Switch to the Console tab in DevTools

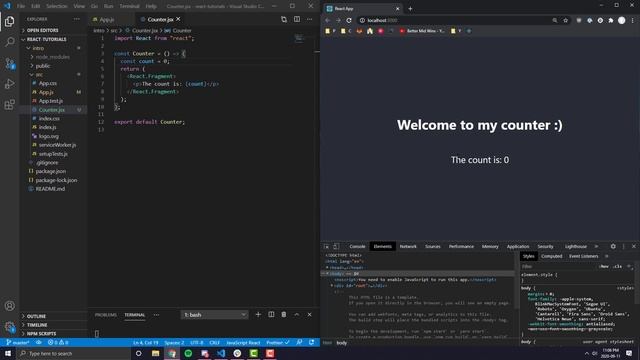[357, 247]
